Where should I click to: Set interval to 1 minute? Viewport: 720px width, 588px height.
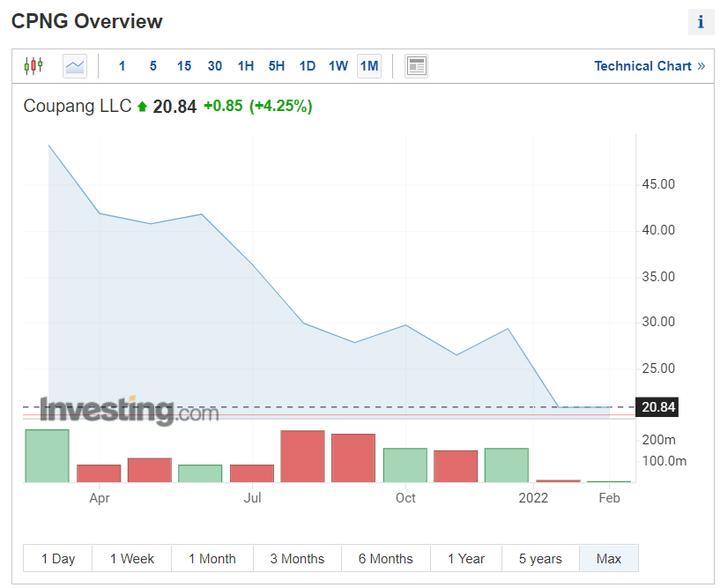pos(122,66)
